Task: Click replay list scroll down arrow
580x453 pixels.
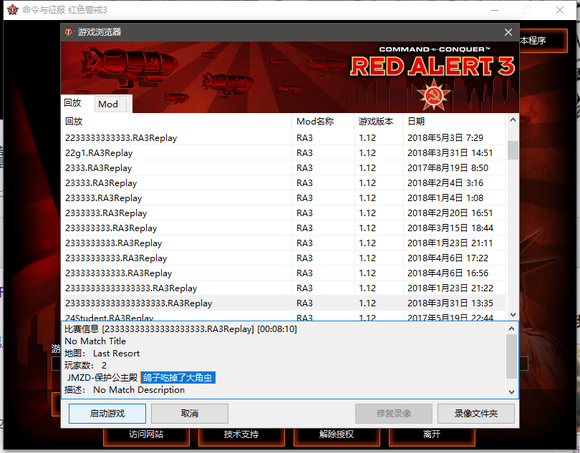Action: pos(513,315)
